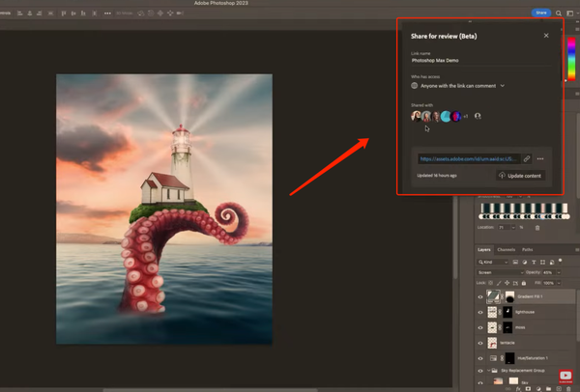Image resolution: width=580 pixels, height=392 pixels.
Task: Click the align top edges icon
Action: click(x=63, y=14)
